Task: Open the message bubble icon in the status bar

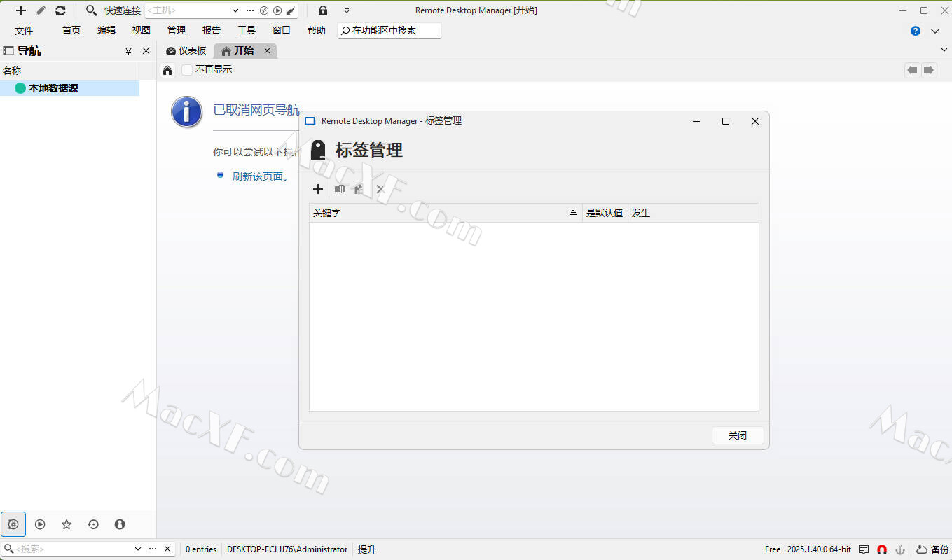Action: (x=864, y=549)
